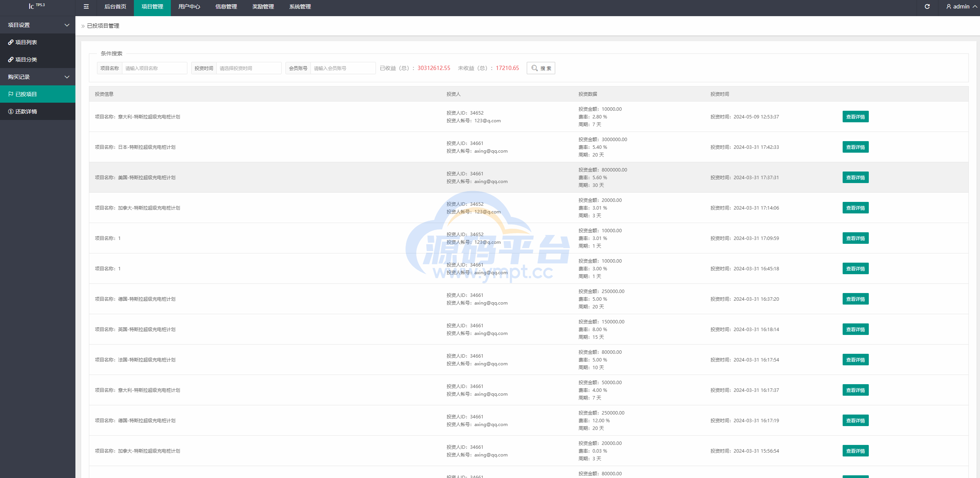Image resolution: width=980 pixels, height=478 pixels.
Task: View details for investment at 16:17:19
Action: pyautogui.click(x=855, y=420)
